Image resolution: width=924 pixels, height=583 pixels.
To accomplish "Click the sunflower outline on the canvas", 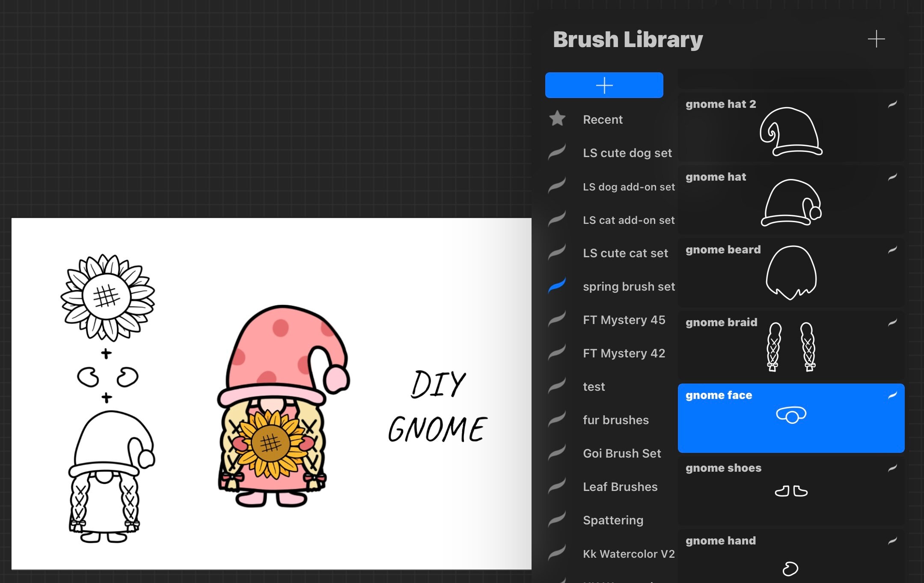I will 107,297.
